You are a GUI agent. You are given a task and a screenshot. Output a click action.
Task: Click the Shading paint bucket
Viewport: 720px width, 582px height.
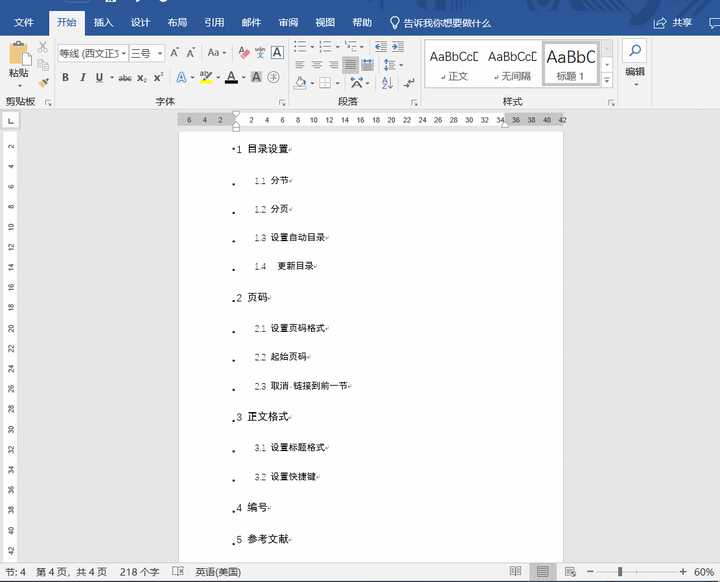[300, 83]
